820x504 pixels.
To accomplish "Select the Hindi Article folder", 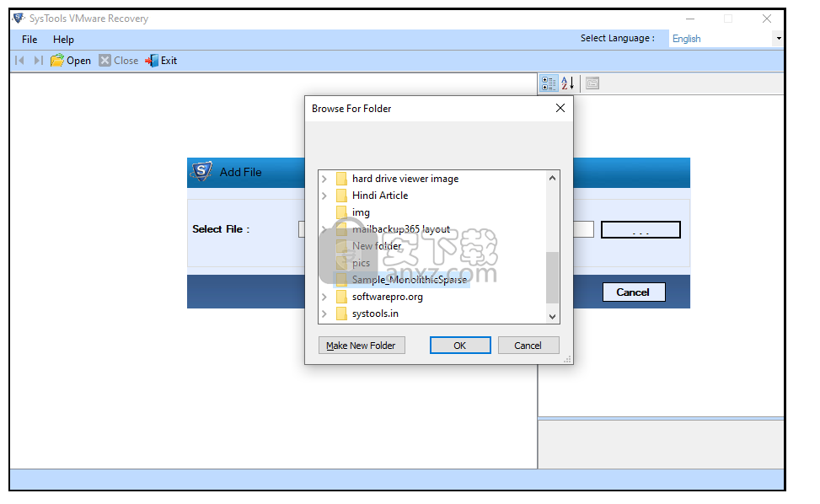I will tap(380, 196).
